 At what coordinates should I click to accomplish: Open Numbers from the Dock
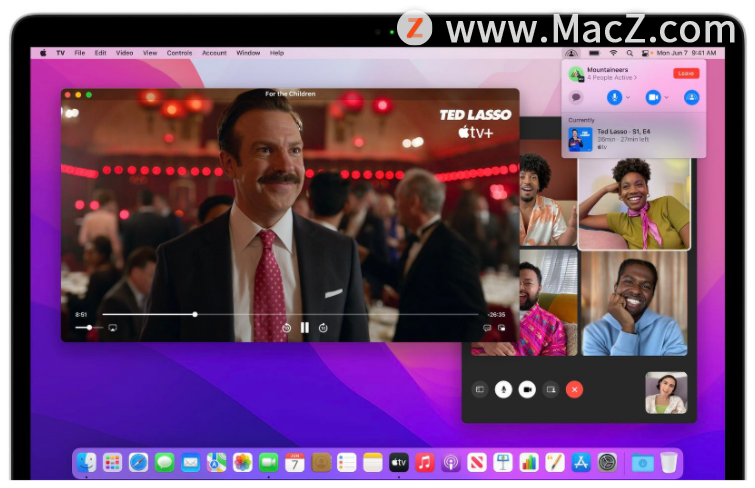529,463
